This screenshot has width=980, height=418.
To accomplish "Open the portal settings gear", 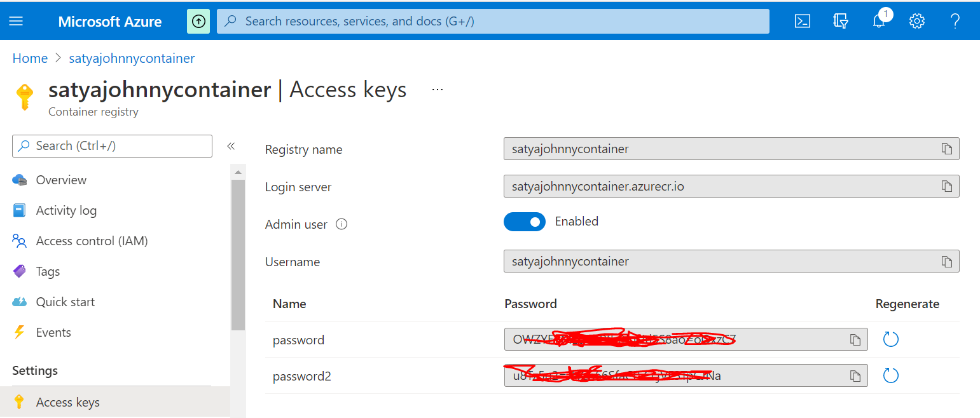I will click(x=916, y=21).
